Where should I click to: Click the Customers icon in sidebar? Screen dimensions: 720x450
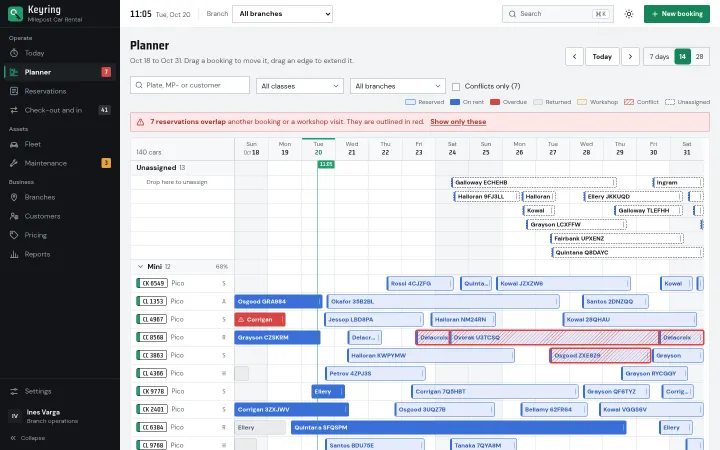coord(14,216)
